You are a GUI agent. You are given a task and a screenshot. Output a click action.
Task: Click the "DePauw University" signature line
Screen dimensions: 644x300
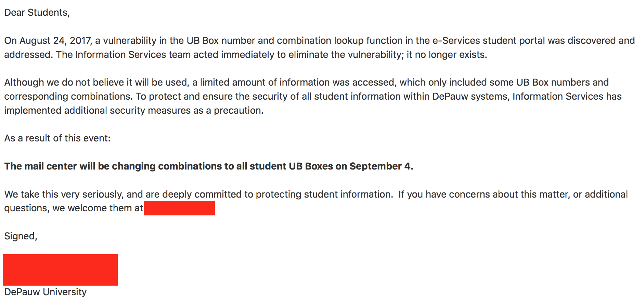click(x=45, y=292)
